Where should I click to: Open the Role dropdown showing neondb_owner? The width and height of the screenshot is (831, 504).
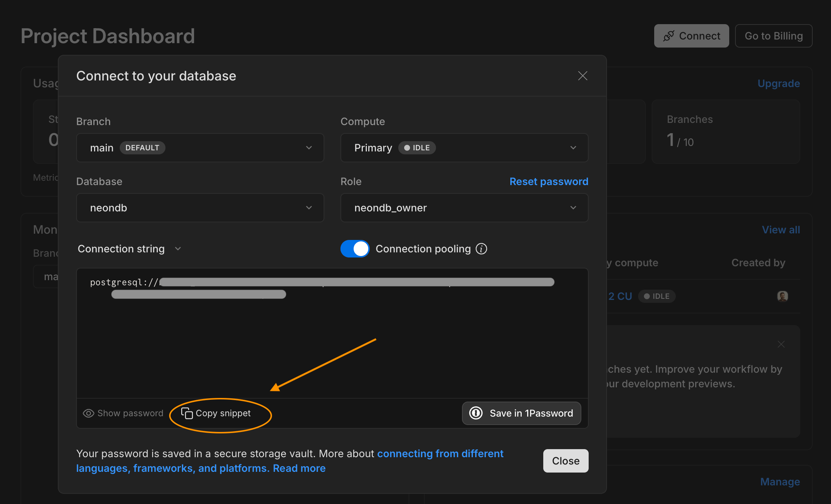(464, 208)
